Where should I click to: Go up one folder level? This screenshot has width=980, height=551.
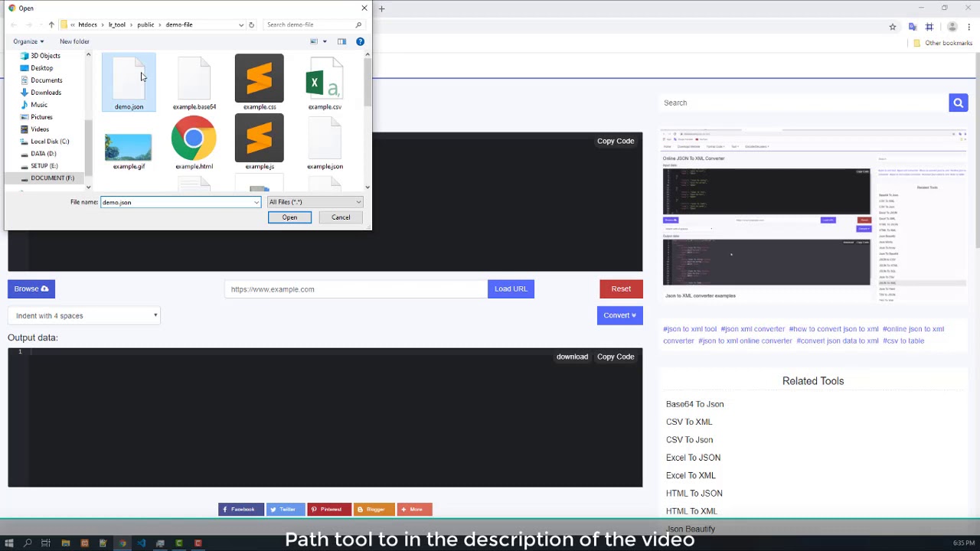pyautogui.click(x=51, y=24)
